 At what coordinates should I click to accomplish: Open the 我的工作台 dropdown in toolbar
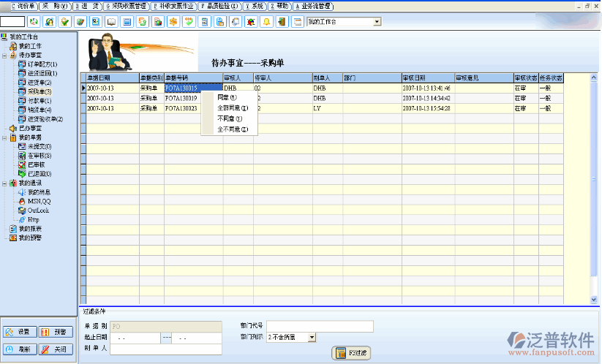(x=377, y=22)
